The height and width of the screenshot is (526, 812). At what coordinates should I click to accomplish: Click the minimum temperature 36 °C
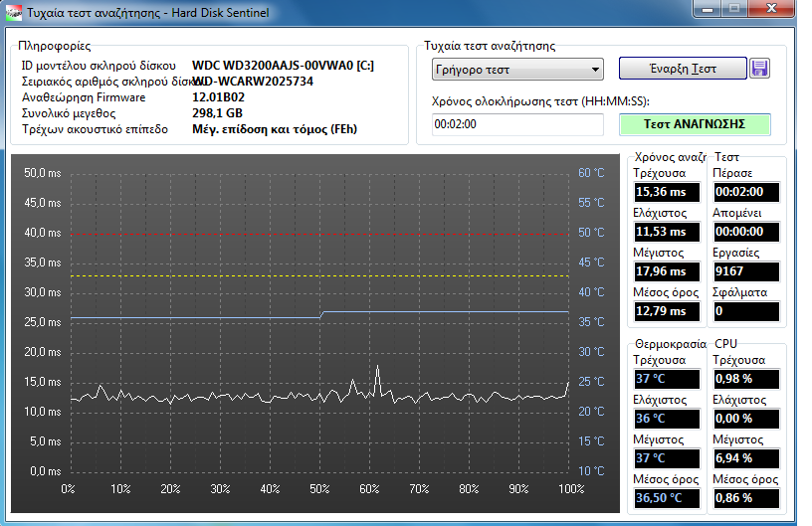pyautogui.click(x=667, y=419)
